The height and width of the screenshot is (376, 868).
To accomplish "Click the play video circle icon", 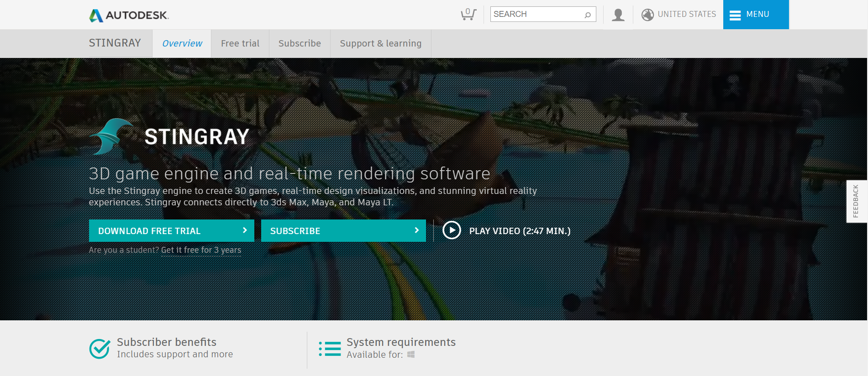I will pos(452,230).
